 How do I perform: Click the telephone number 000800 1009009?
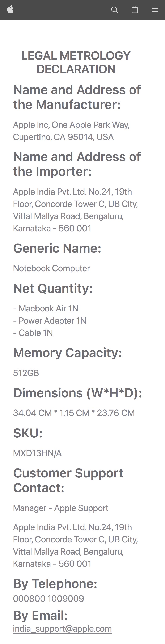pyautogui.click(x=49, y=599)
